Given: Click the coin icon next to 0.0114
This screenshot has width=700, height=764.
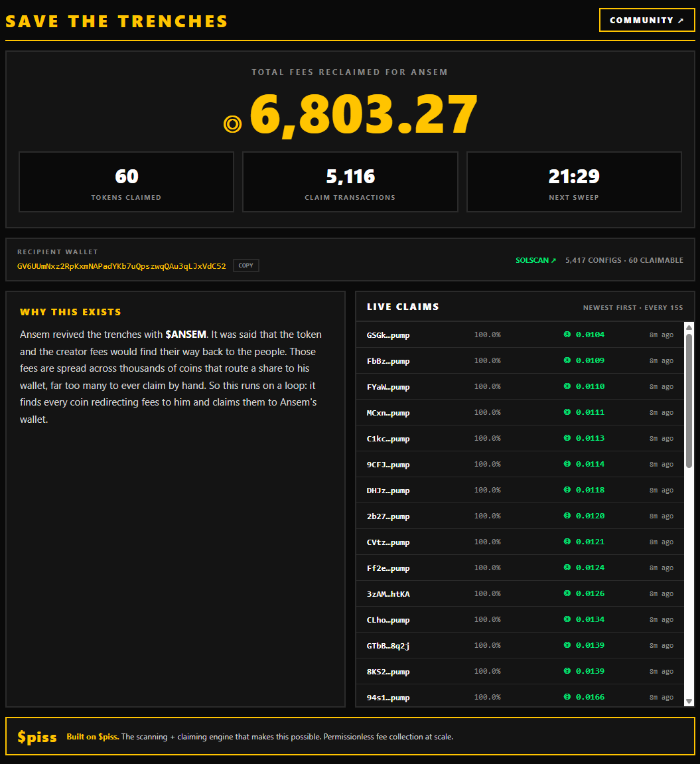Looking at the screenshot, I should click(x=567, y=463).
